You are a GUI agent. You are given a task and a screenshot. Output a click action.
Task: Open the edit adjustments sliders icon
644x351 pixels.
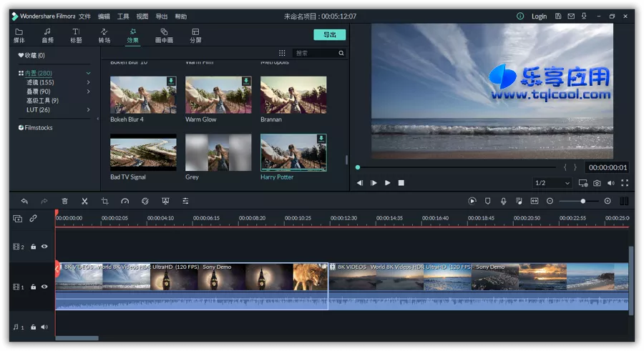pyautogui.click(x=185, y=201)
